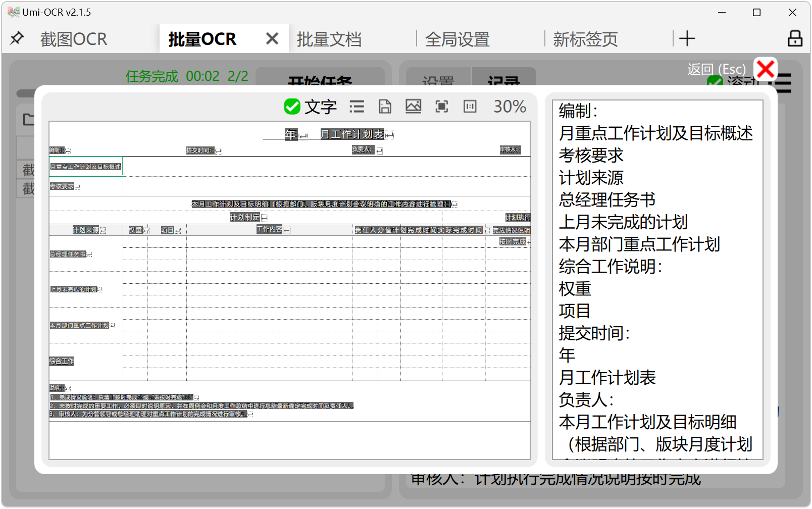The width and height of the screenshot is (812, 509).
Task: Click the 考核要求 line in the results
Action: pos(591,155)
